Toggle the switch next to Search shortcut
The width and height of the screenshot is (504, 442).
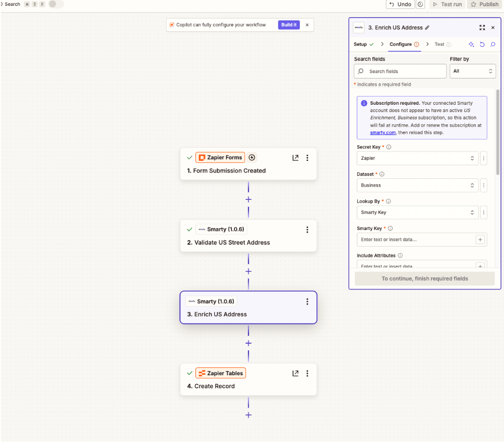coord(56,4)
